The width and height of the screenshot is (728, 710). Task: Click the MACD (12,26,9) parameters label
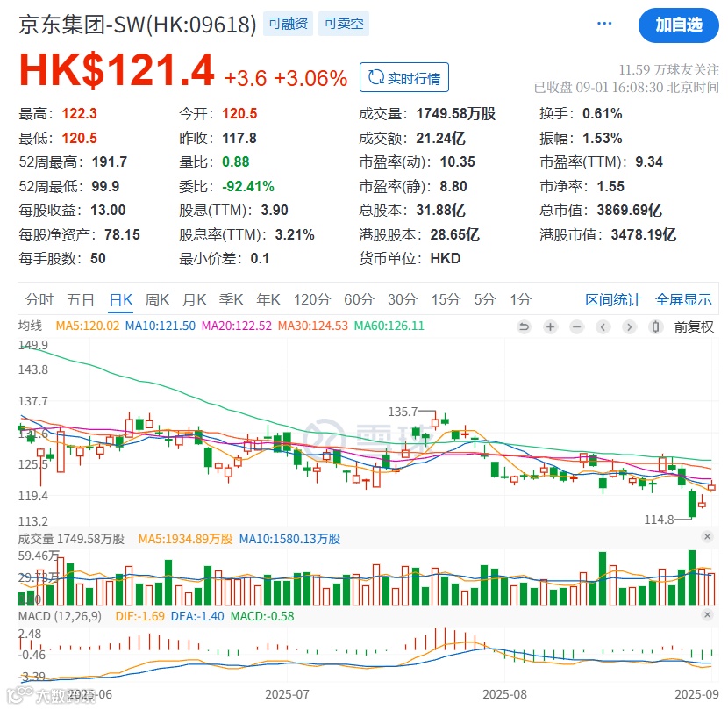point(60,617)
